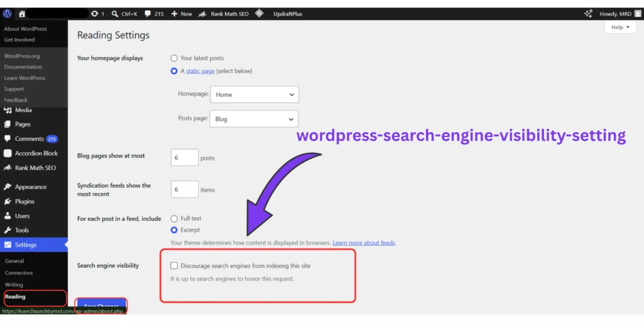Click the comments bubble showing 215
Viewport: 644px width, 322px height.
pyautogui.click(x=148, y=14)
